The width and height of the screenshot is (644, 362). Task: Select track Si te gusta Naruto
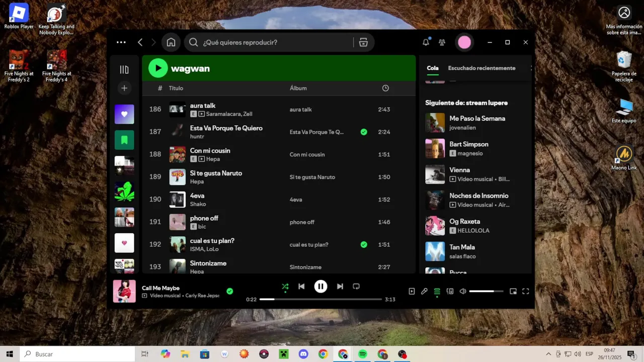[279, 176]
